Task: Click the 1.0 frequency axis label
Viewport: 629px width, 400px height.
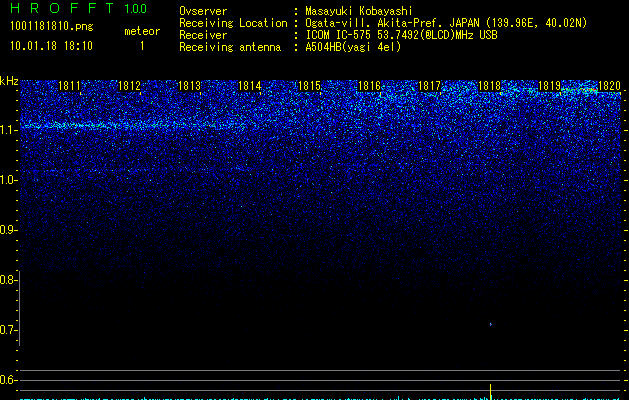Action: [7, 180]
